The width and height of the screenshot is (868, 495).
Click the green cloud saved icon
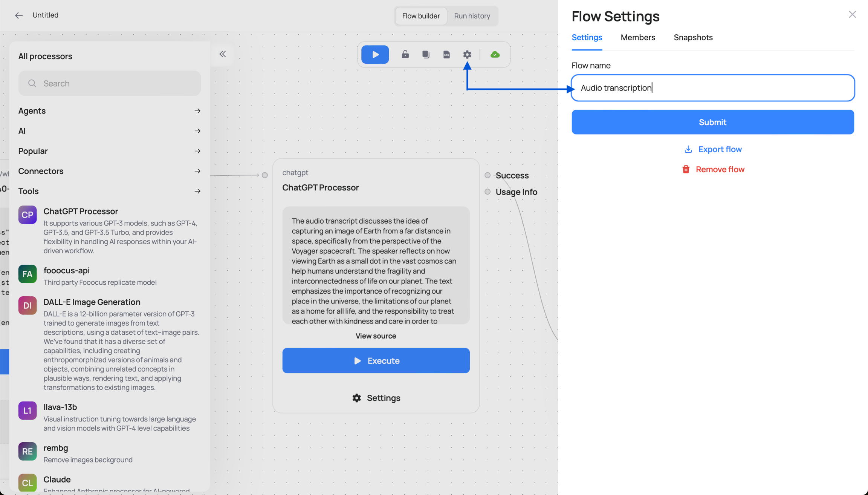coord(495,55)
